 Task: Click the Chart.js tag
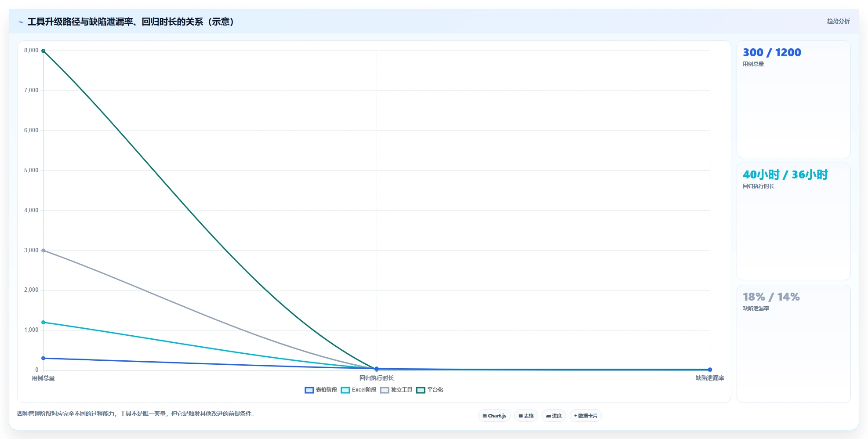click(x=494, y=416)
